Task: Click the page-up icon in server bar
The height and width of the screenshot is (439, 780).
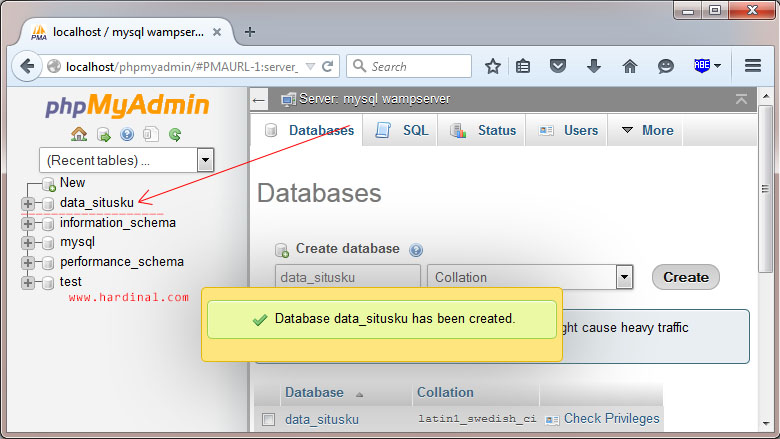Action: click(x=741, y=99)
